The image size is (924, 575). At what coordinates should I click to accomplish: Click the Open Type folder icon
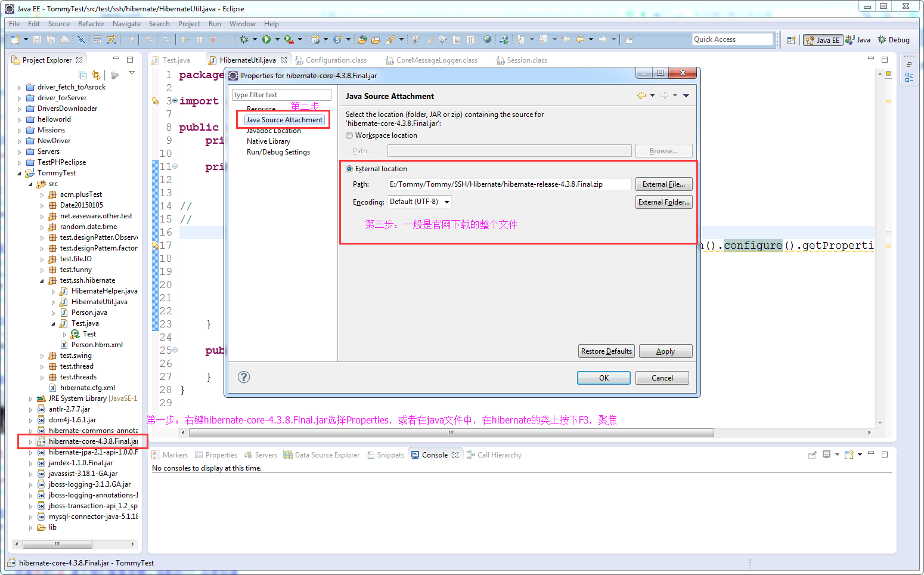click(362, 39)
